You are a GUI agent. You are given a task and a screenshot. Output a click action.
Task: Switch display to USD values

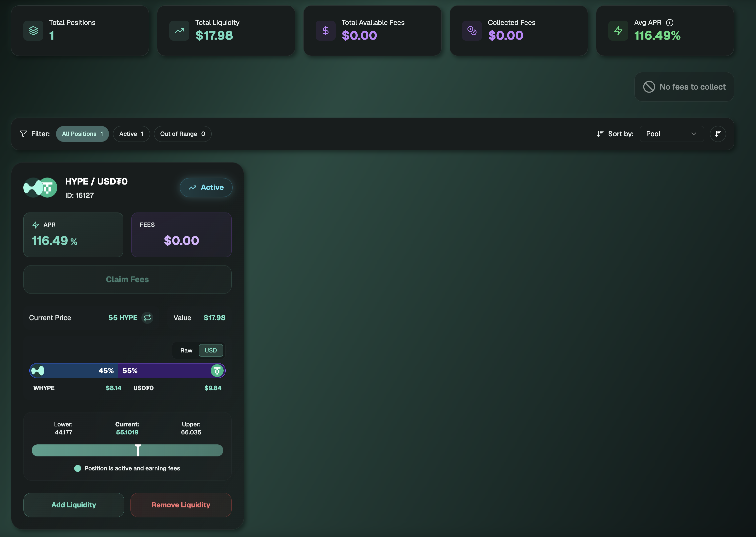(211, 350)
